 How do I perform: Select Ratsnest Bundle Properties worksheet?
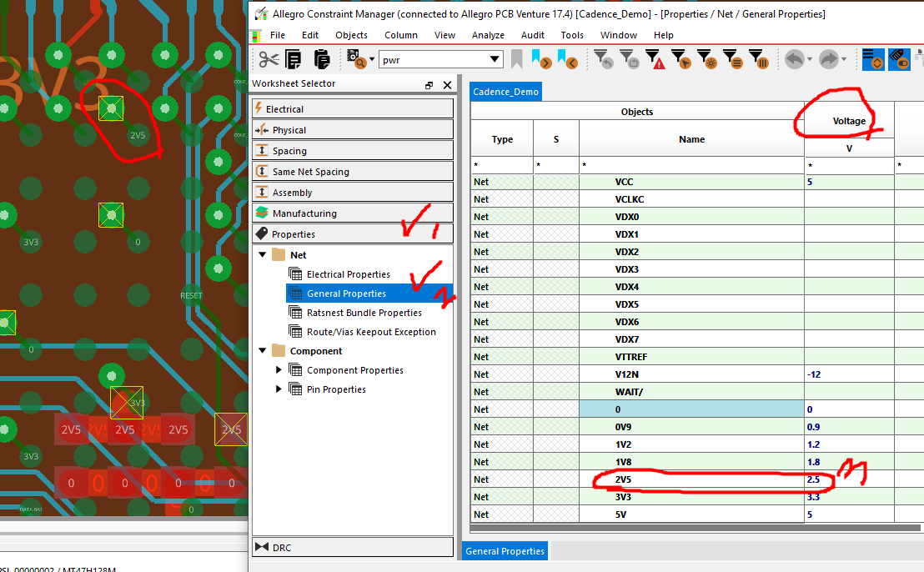[364, 313]
